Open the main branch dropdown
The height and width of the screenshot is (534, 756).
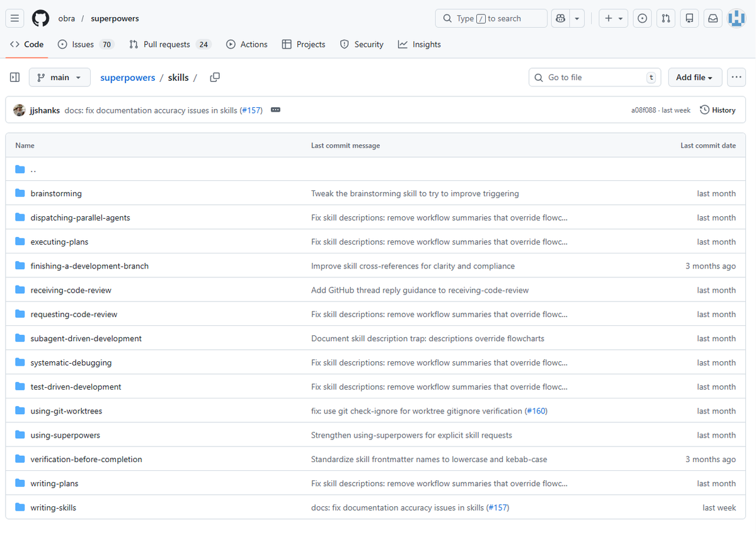point(59,78)
